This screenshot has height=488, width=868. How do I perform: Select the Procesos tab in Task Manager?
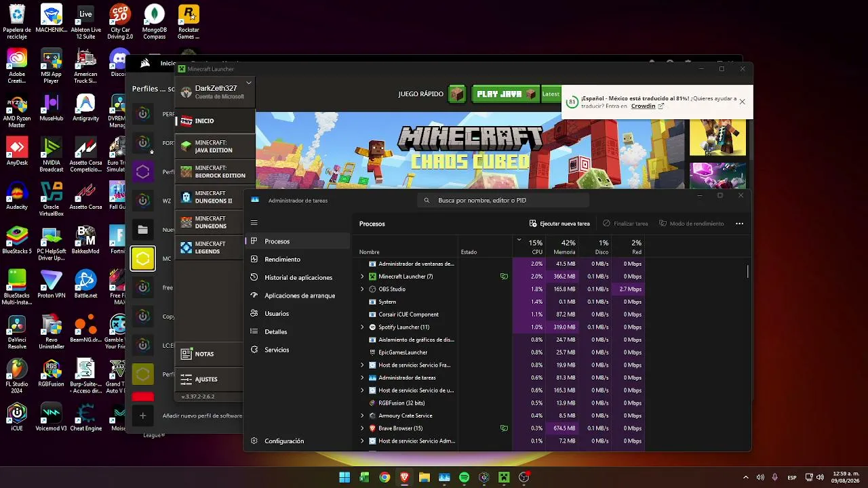pyautogui.click(x=297, y=241)
